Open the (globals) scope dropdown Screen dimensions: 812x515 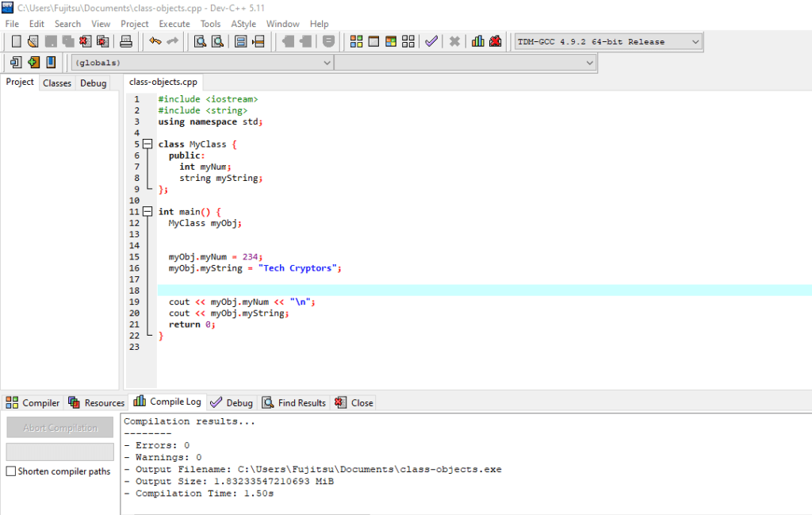202,63
